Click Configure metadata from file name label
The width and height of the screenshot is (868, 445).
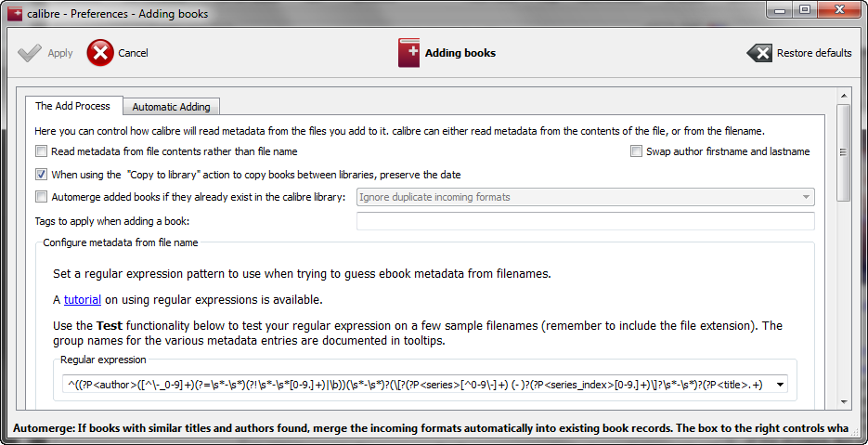pyautogui.click(x=121, y=242)
